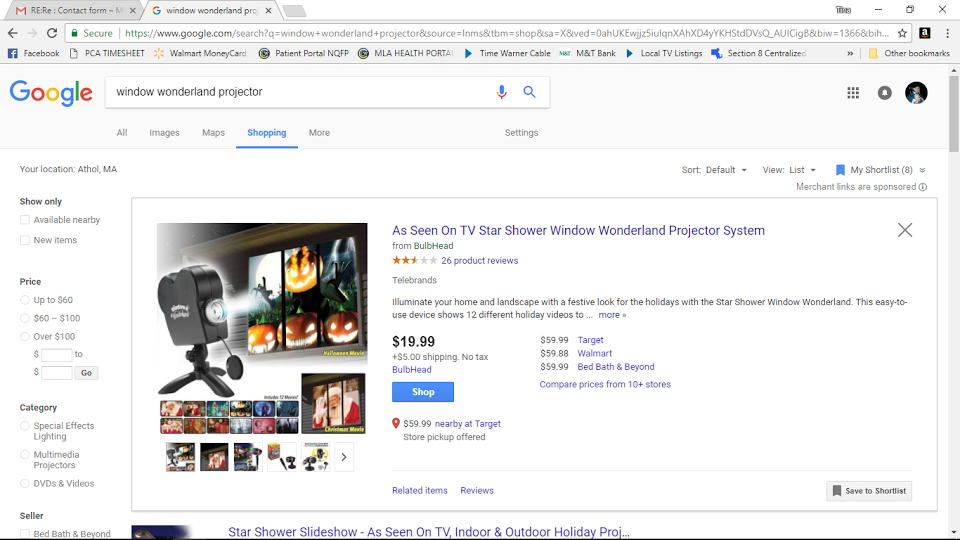Open the Google apps grid

click(x=853, y=92)
